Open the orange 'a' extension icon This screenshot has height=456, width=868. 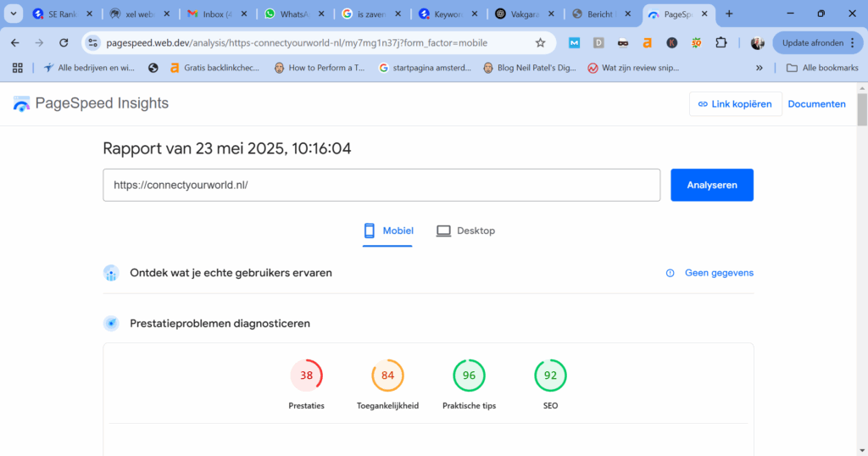pyautogui.click(x=647, y=42)
